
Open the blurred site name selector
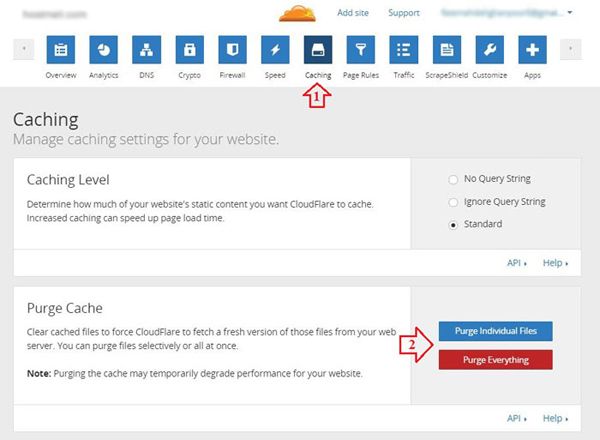(55, 15)
